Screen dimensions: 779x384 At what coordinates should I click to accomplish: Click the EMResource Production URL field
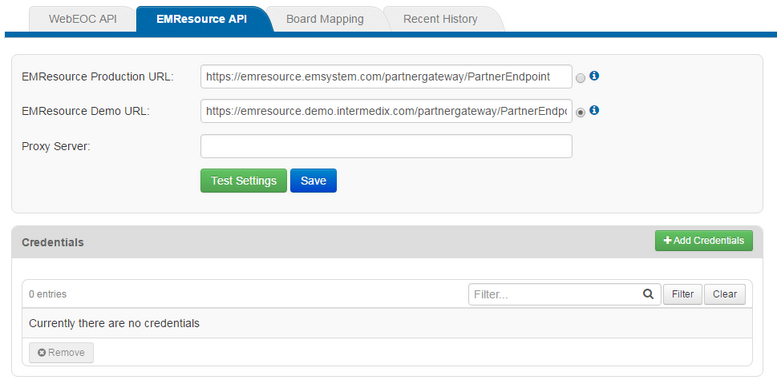[386, 77]
